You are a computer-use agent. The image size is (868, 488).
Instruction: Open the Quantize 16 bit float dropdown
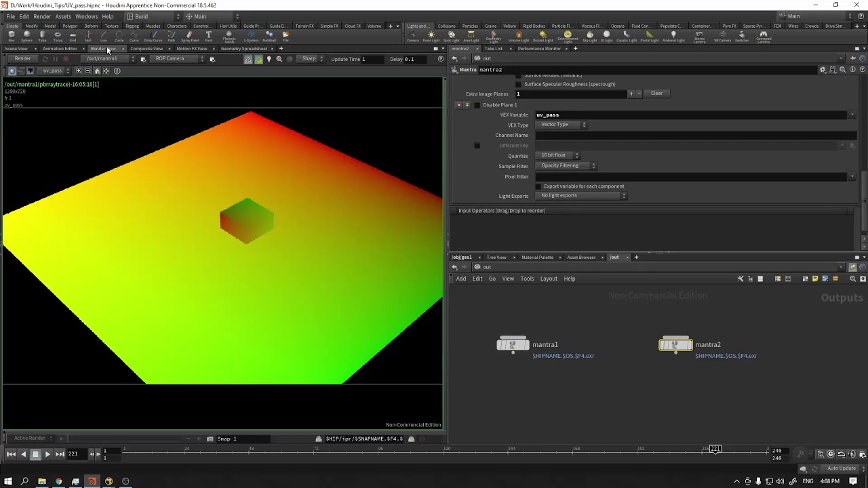coord(558,155)
